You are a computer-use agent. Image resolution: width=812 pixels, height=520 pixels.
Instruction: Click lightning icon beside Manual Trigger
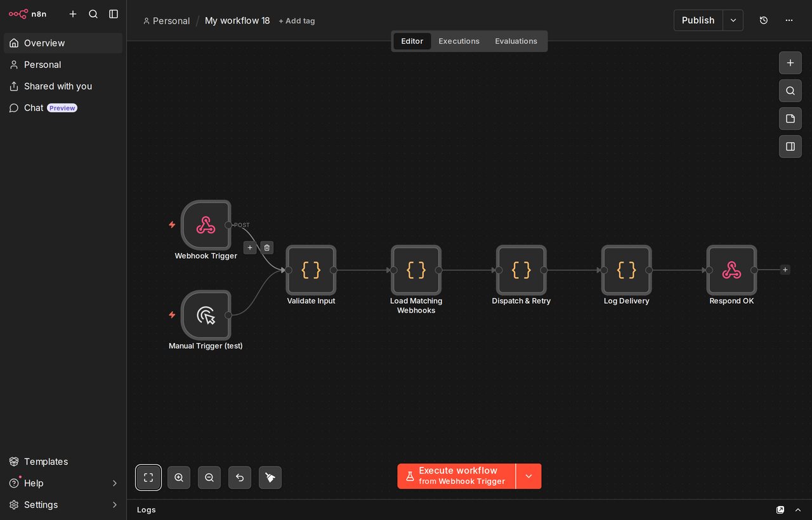(x=172, y=315)
